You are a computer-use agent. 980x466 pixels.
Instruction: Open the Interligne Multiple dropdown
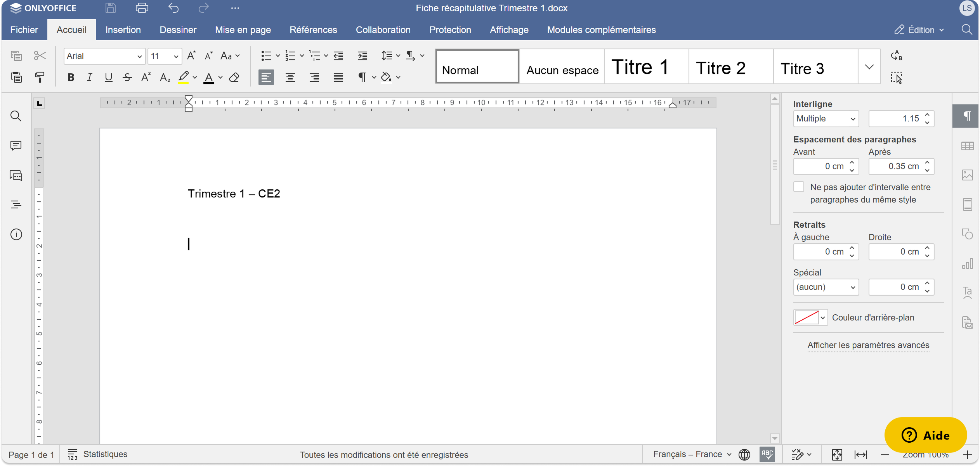826,119
